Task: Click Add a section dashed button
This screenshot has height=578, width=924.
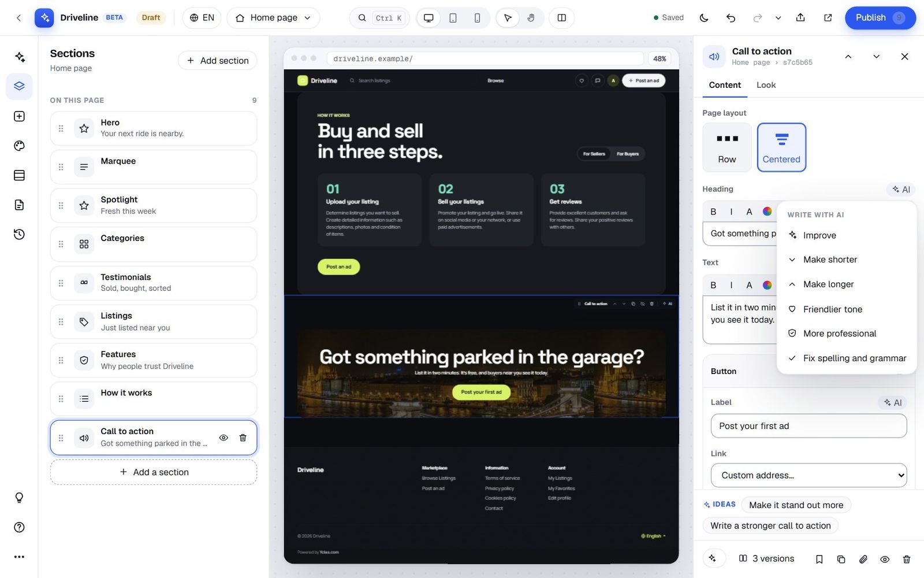Action: pyautogui.click(x=154, y=472)
